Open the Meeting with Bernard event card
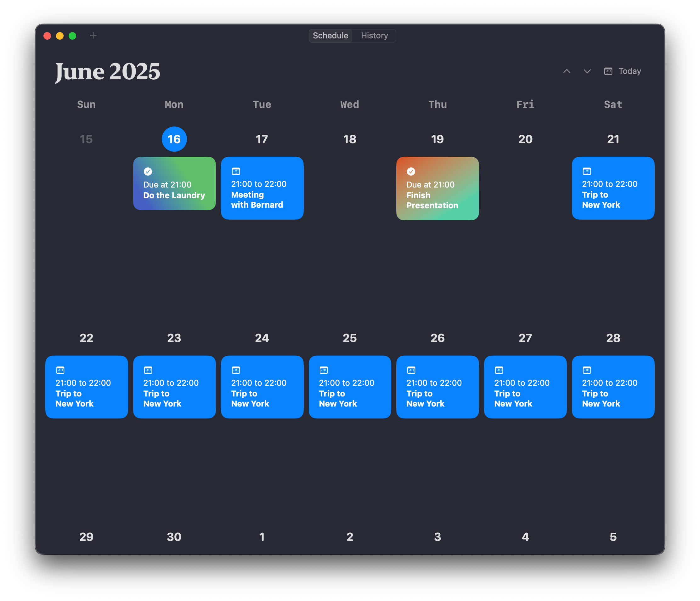Image resolution: width=700 pixels, height=601 pixels. [262, 188]
